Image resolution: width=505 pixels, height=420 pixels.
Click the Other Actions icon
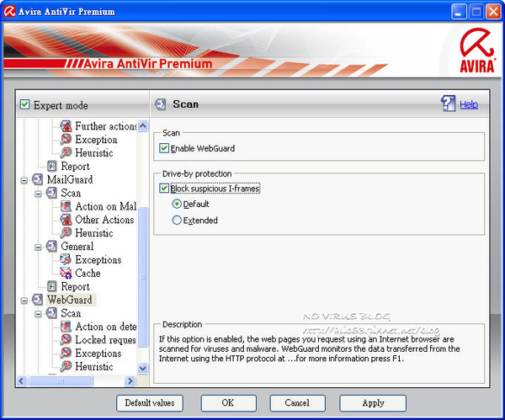(x=66, y=220)
